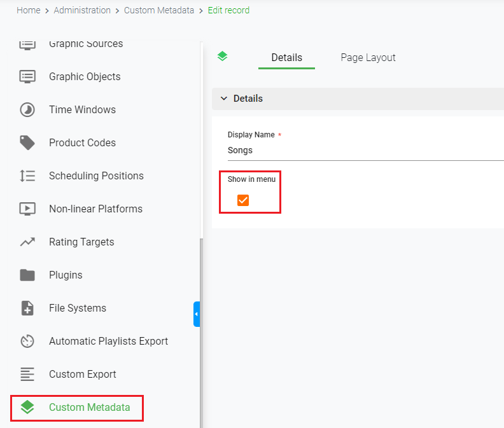
Task: Uncheck the Show in menu checkbox
Action: 243,200
